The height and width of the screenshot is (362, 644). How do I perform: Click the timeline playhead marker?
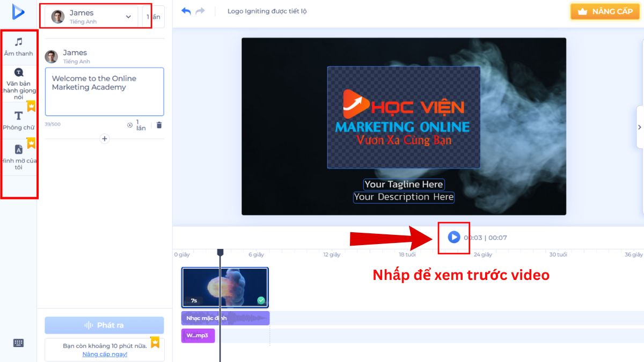click(220, 252)
